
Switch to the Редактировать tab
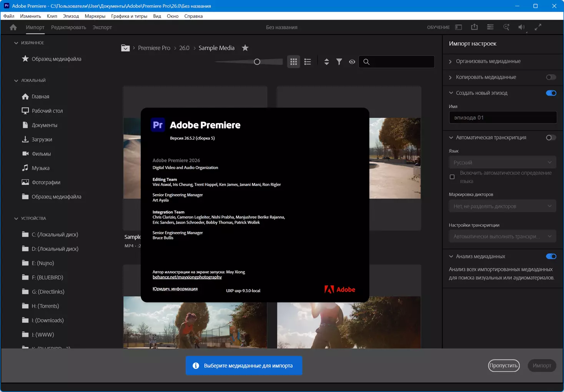coord(68,27)
